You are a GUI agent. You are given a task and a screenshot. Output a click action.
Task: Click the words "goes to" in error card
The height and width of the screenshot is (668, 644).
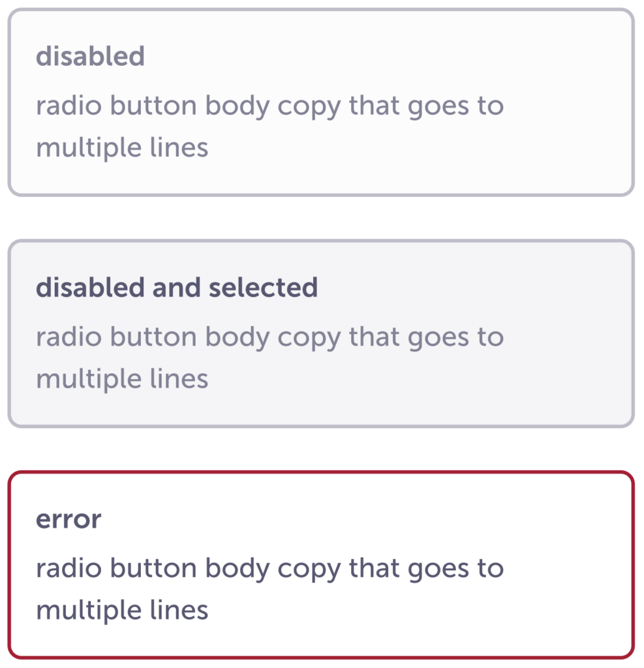(456, 569)
